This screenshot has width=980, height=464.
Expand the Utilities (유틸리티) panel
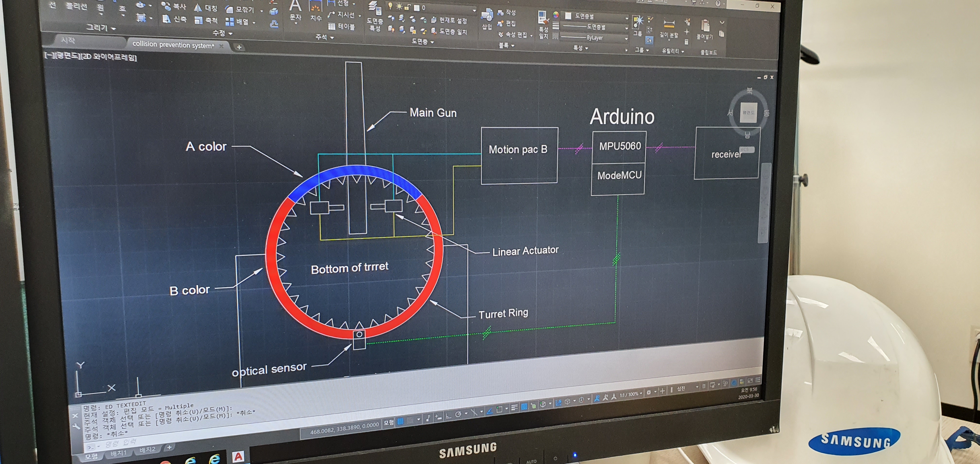(673, 51)
